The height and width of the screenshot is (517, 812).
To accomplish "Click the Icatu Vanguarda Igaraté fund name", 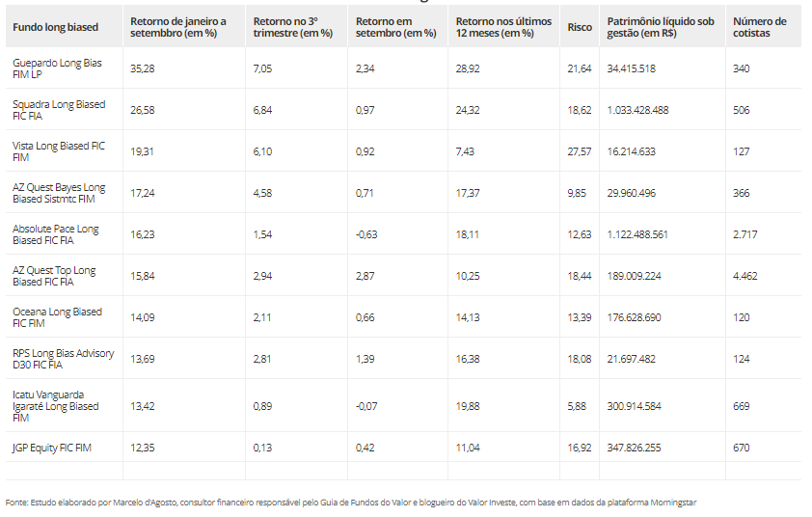I will (56, 406).
